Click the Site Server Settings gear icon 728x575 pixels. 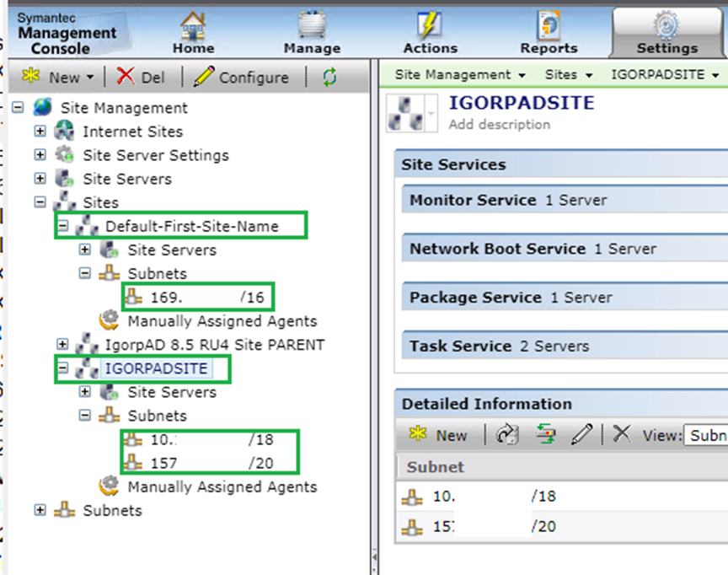pos(64,154)
